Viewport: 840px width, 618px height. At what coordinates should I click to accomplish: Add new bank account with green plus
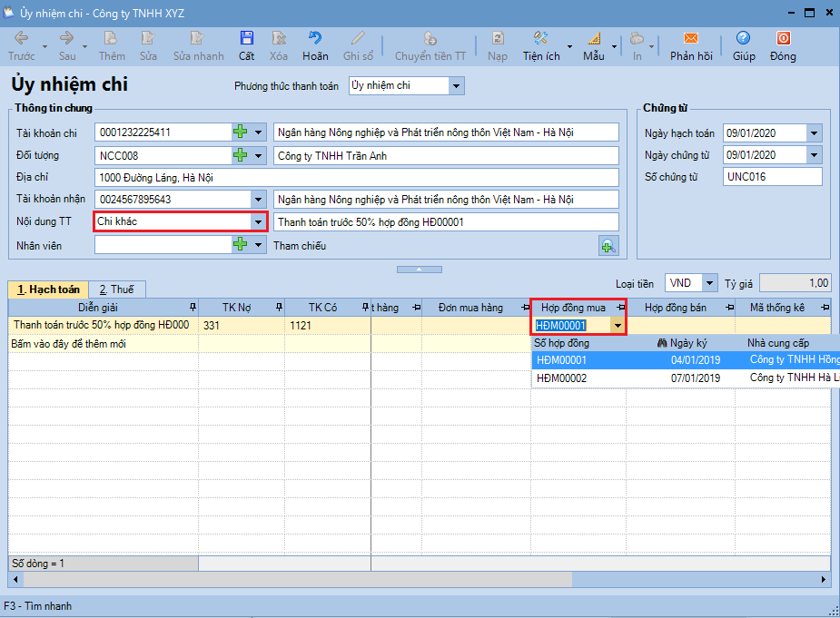click(x=240, y=132)
